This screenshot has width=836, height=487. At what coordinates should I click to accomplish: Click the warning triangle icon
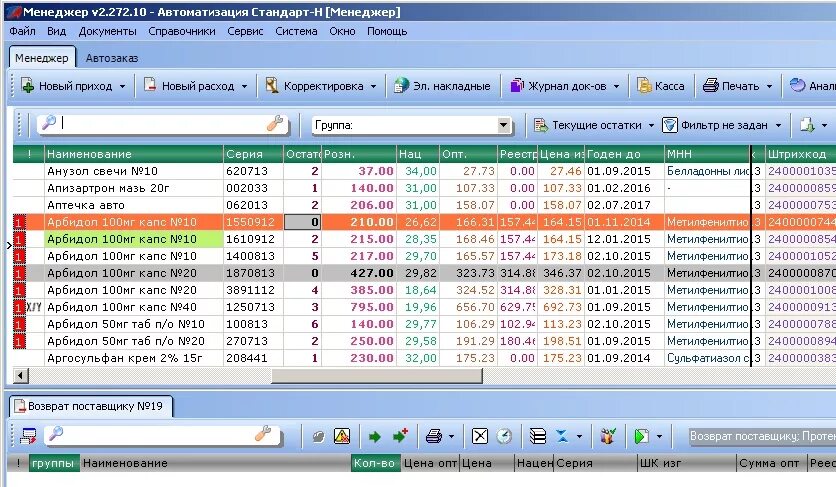(342, 436)
